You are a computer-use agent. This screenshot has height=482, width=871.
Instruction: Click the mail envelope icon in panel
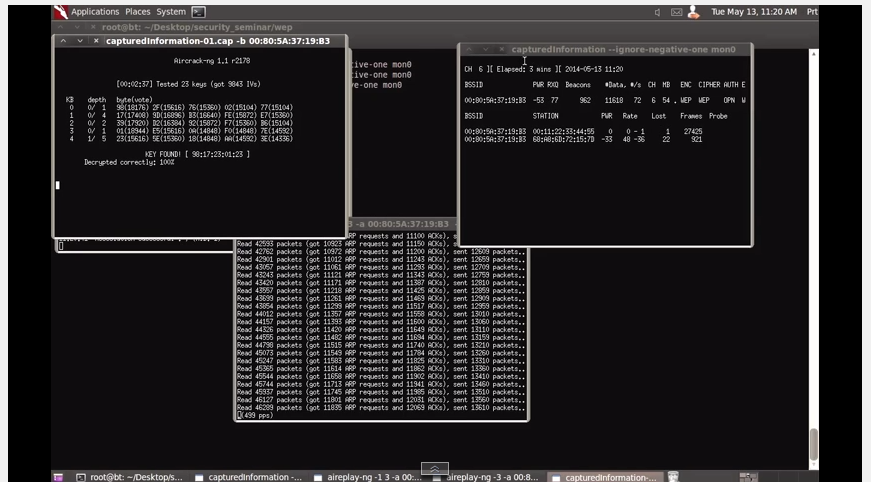pos(676,12)
